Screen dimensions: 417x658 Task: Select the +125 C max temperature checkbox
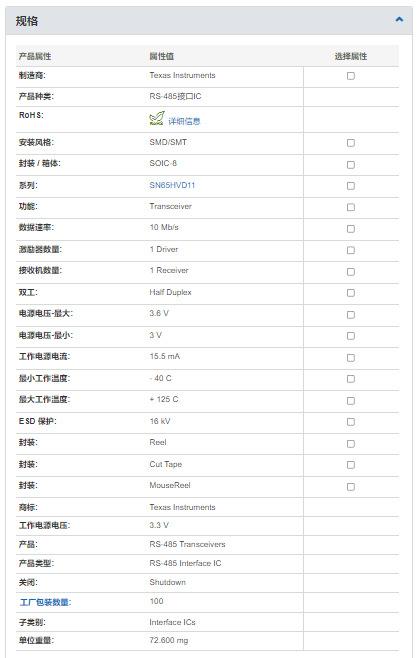pos(351,401)
